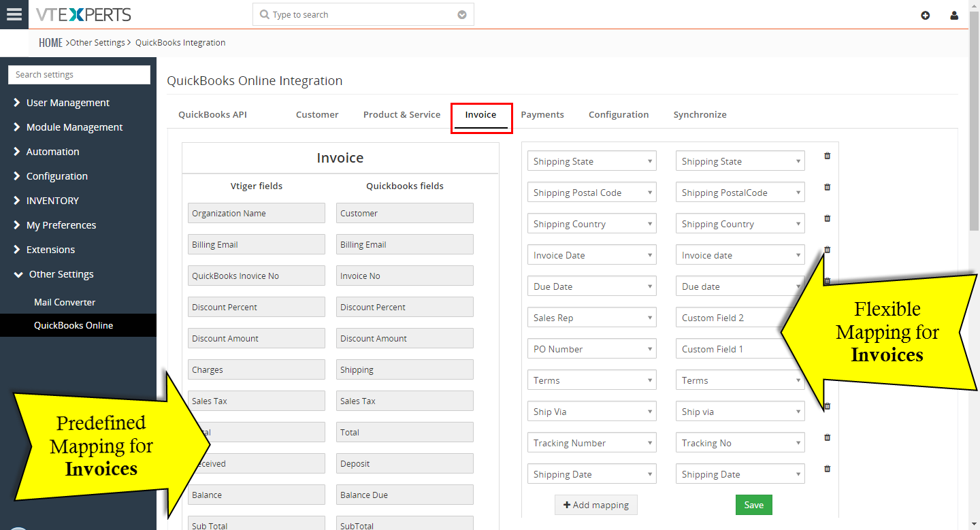The height and width of the screenshot is (530, 980).
Task: Open Quickbooks Invoice date dropdown
Action: [740, 255]
